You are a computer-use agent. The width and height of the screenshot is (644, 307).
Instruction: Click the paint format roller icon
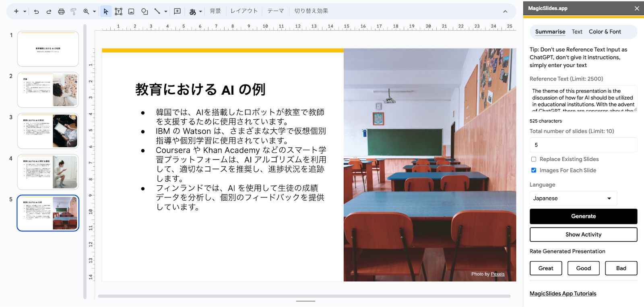point(73,12)
